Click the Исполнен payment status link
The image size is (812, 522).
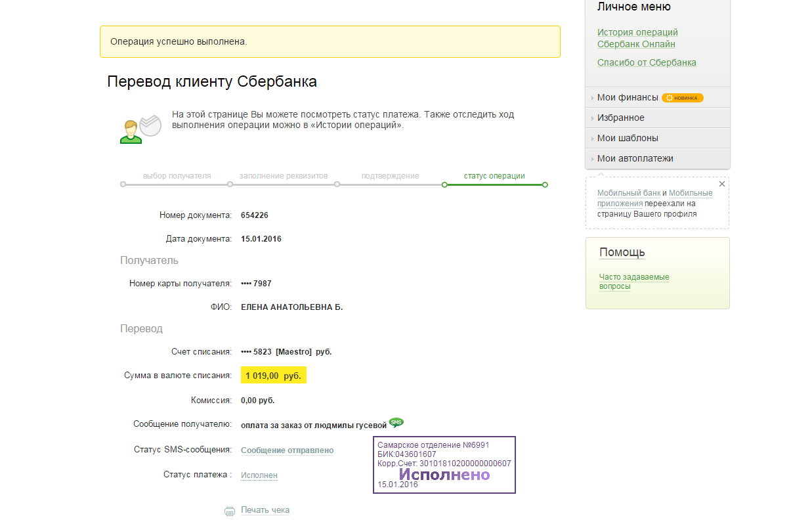click(x=259, y=475)
